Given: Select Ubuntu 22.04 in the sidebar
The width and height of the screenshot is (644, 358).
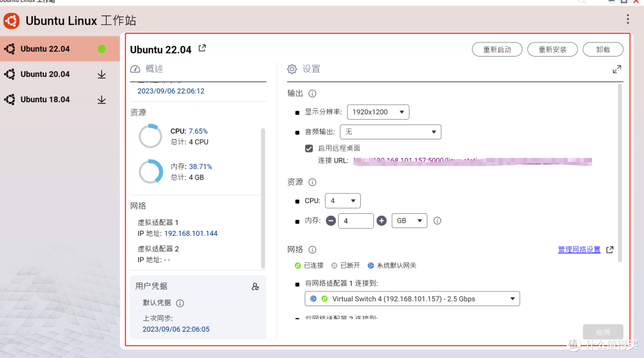Looking at the screenshot, I should point(60,49).
